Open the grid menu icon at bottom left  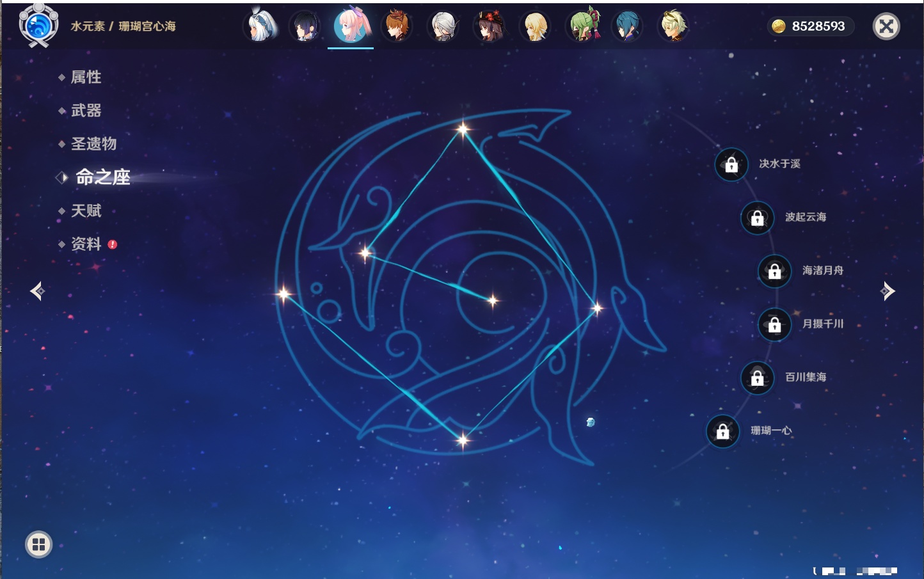[x=38, y=544]
